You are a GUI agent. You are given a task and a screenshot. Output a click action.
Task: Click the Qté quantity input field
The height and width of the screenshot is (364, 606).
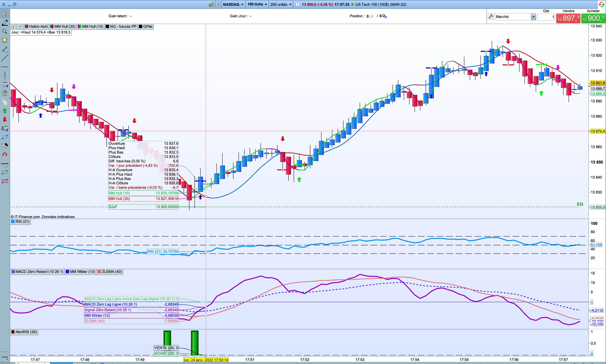click(546, 17)
